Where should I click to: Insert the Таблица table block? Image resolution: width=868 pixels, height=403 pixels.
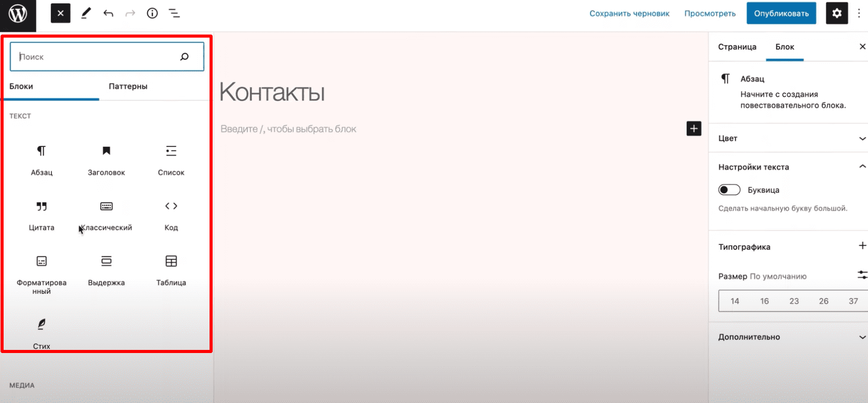(x=171, y=271)
